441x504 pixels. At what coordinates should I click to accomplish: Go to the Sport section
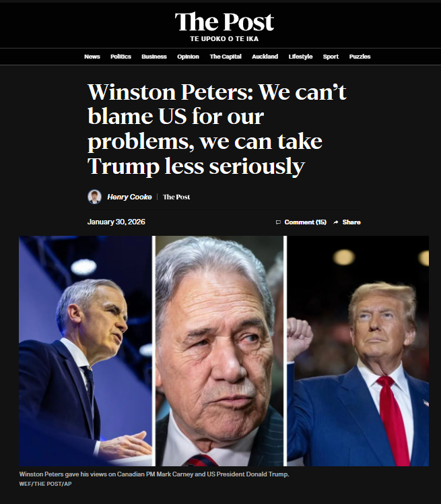pyautogui.click(x=331, y=57)
